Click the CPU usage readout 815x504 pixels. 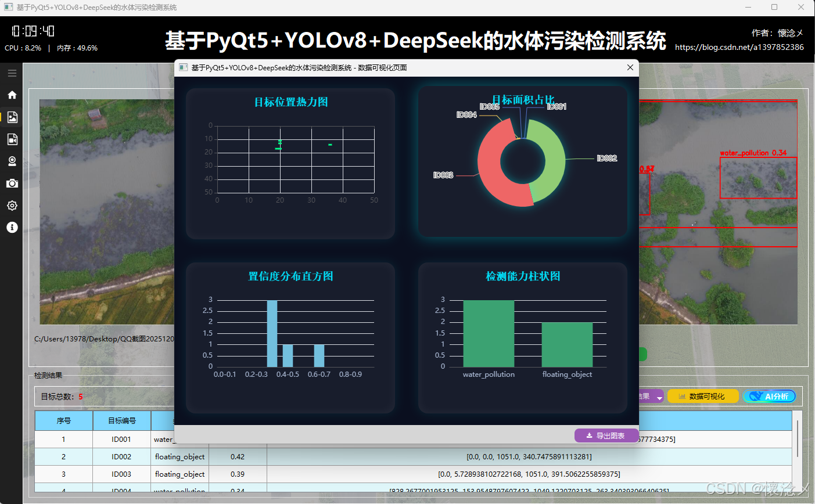[23, 48]
